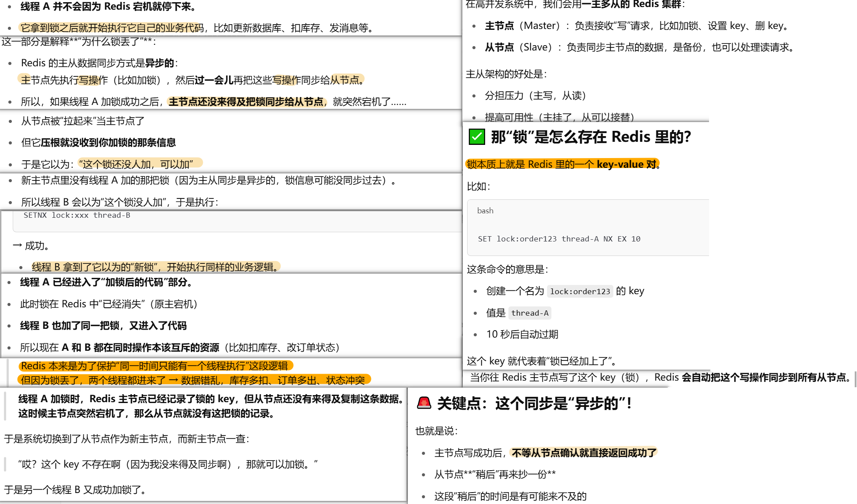Click the "bash" label in the code block

[x=485, y=211]
